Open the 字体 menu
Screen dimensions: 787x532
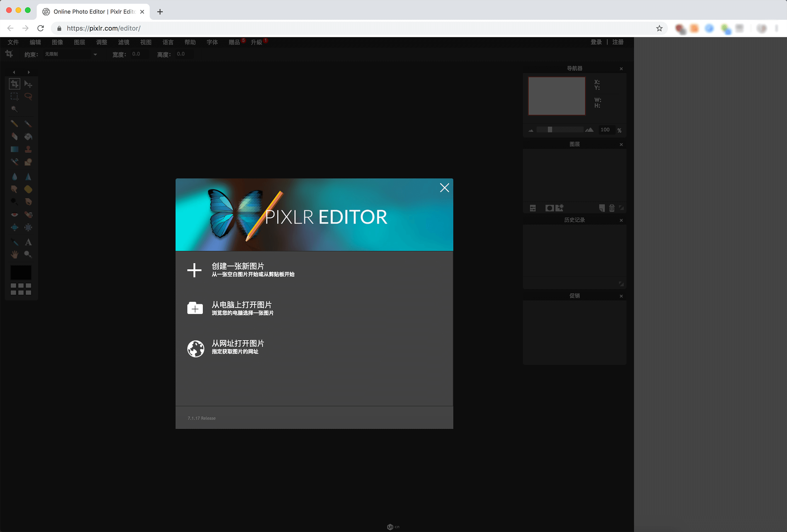tap(212, 42)
